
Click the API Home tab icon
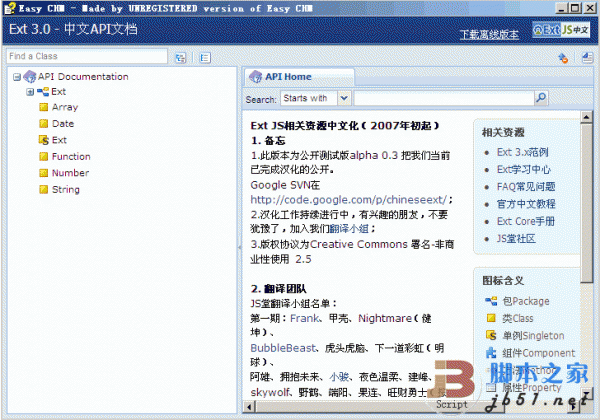[255, 77]
